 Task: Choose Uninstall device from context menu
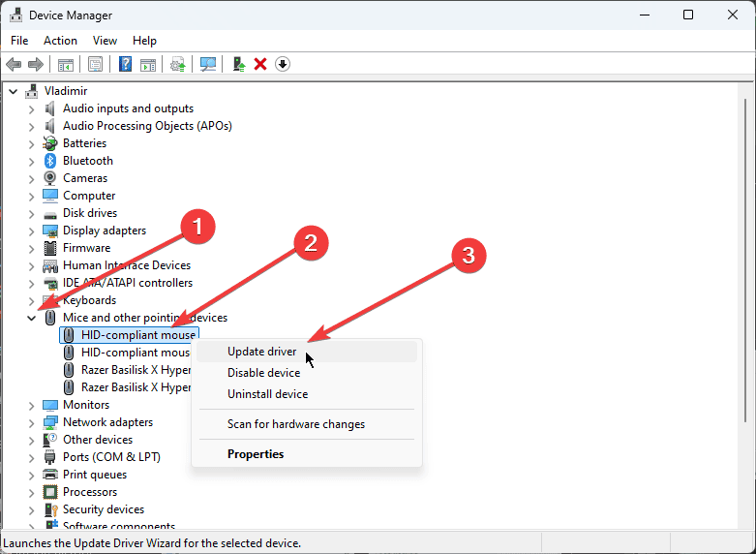point(307,394)
